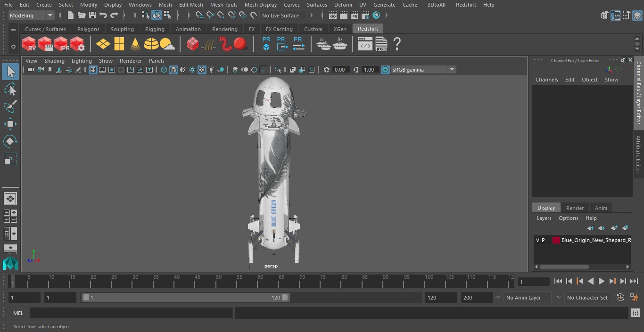Viewport: 644px width, 332px height.
Task: Toggle smooth shade all mode
Action: (x=173, y=70)
